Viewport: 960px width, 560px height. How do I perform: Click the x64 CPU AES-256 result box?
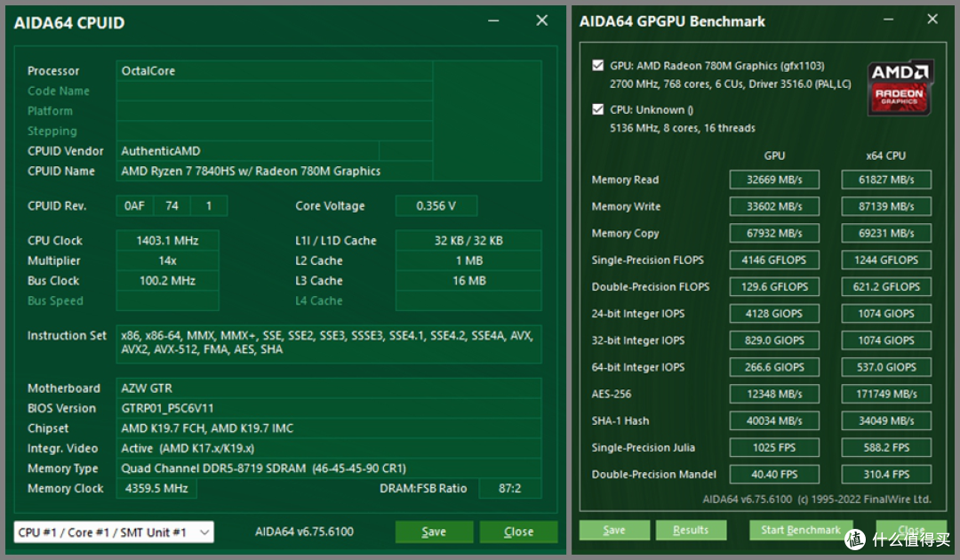[x=886, y=394]
